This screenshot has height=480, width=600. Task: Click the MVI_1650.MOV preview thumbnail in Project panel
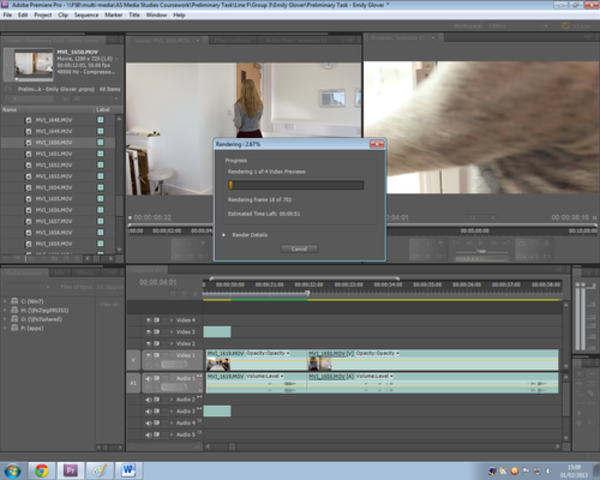(x=34, y=64)
